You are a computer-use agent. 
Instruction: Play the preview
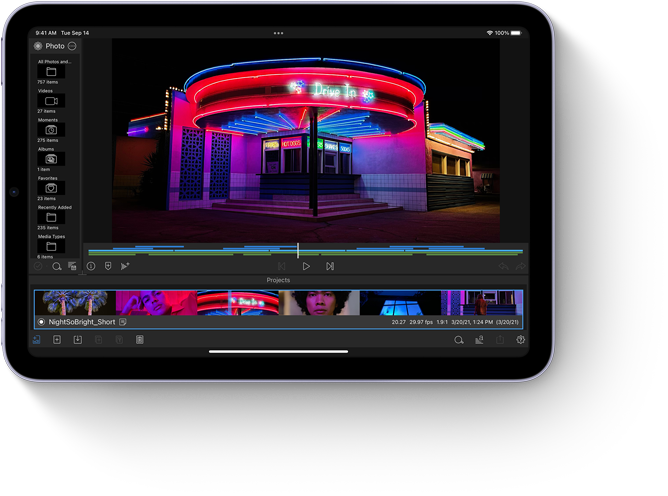pyautogui.click(x=306, y=266)
